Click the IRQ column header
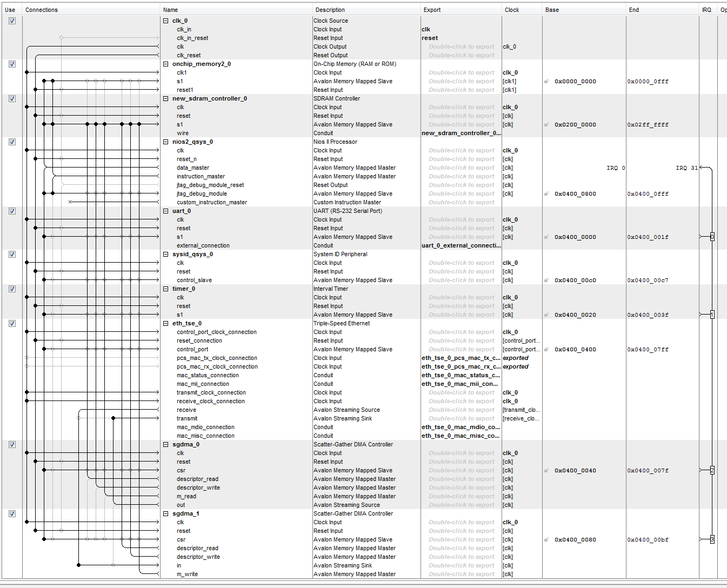This screenshot has height=588, width=727. point(708,10)
